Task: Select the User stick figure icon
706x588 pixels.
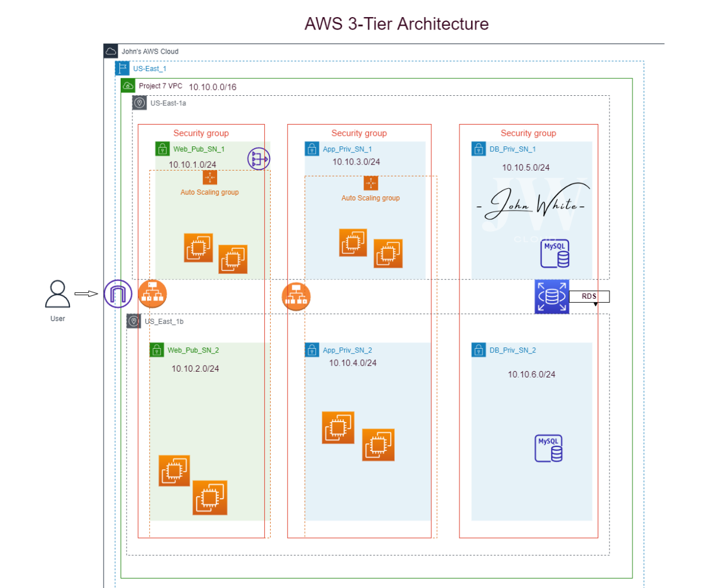Action: [58, 294]
